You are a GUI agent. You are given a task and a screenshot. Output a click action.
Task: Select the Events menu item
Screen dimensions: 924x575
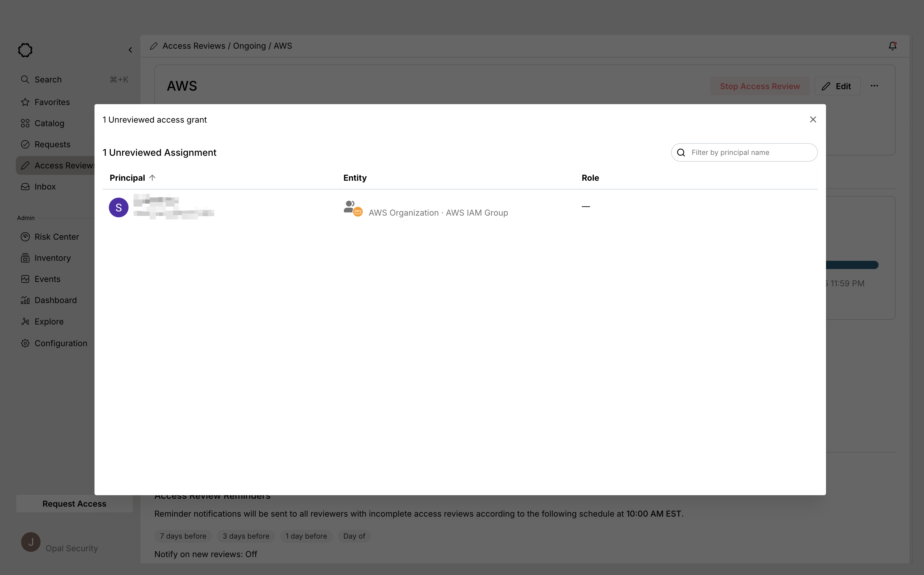click(x=48, y=279)
